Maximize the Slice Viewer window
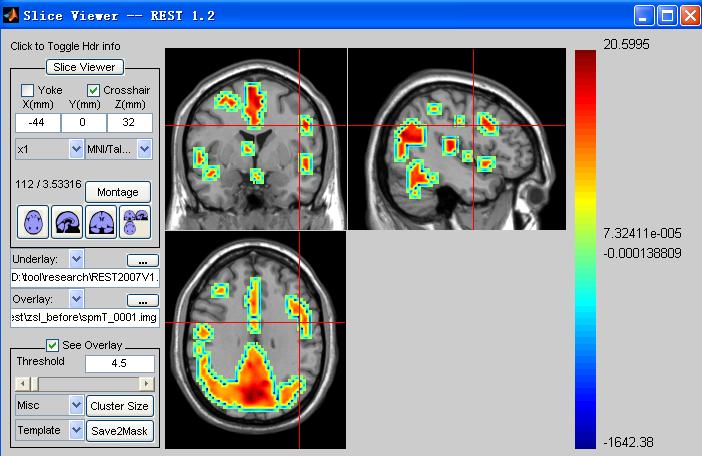 click(x=667, y=16)
